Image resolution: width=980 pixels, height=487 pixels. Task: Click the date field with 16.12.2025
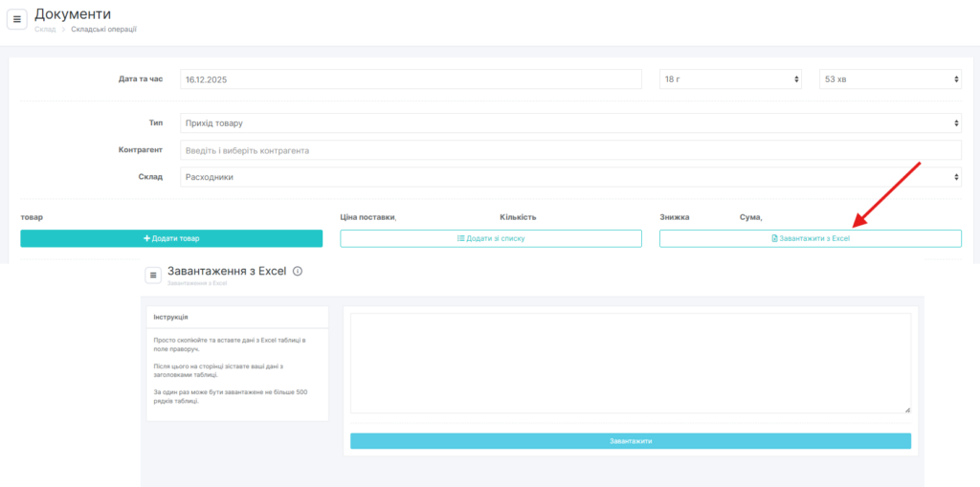(x=411, y=79)
